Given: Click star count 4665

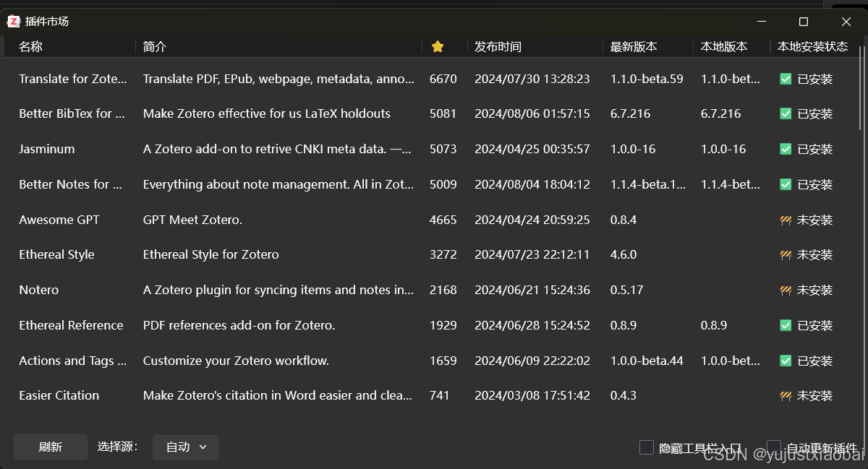Looking at the screenshot, I should coord(443,220).
